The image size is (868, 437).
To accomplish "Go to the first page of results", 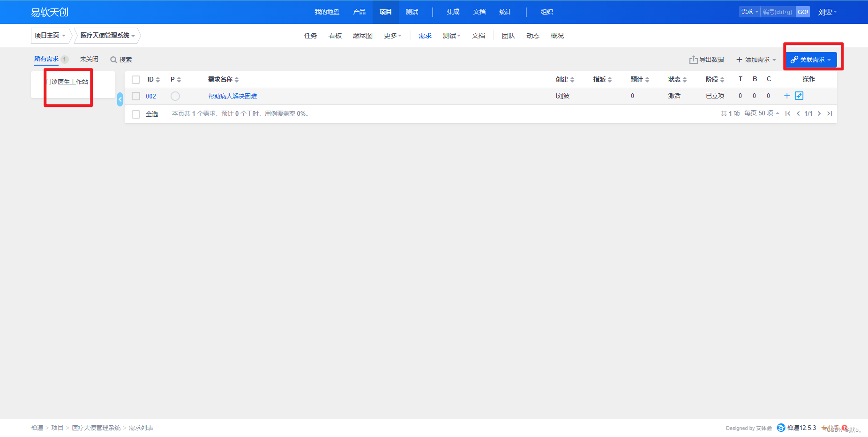I will (x=788, y=113).
